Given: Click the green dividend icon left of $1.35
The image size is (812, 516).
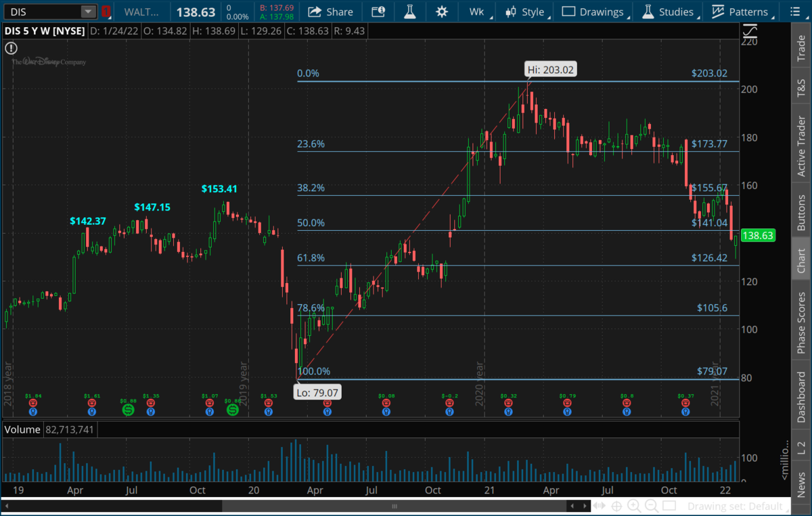Looking at the screenshot, I should (x=128, y=410).
